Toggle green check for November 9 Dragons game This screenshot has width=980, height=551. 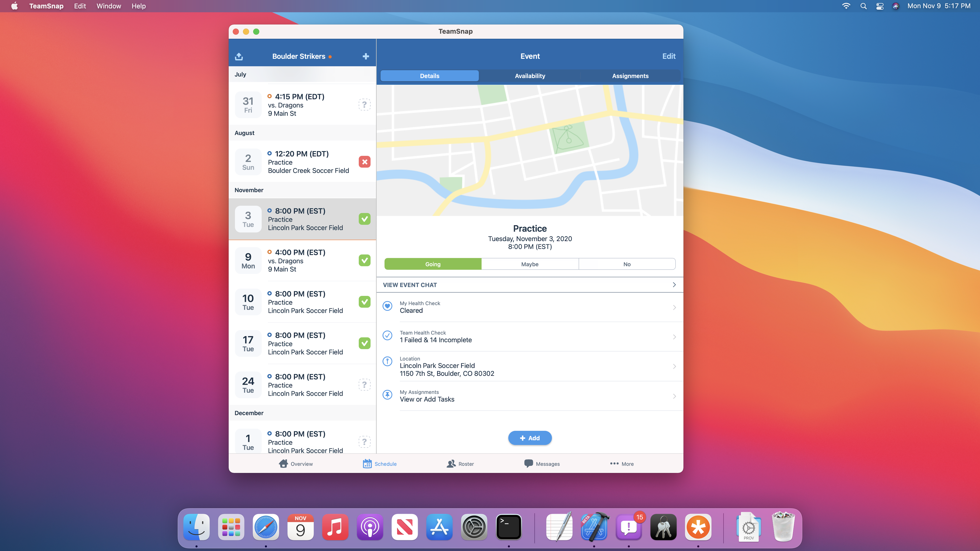point(364,260)
